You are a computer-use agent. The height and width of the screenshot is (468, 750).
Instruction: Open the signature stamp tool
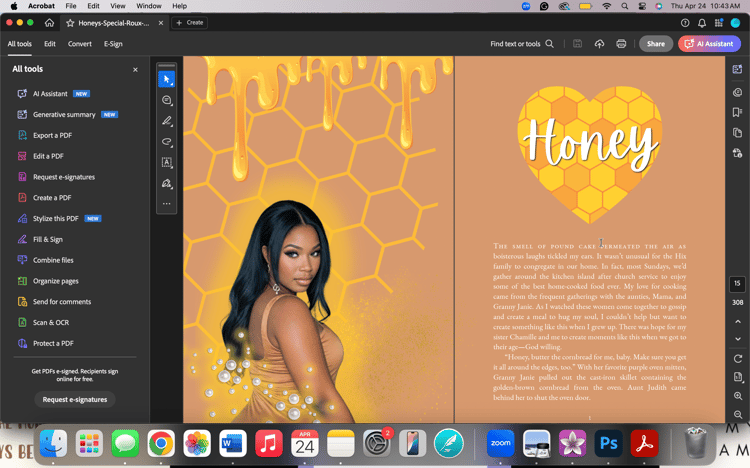point(166,183)
